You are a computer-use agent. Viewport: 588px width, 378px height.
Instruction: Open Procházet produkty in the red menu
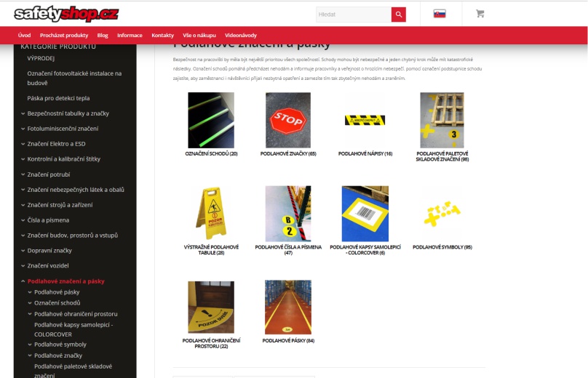pos(64,35)
